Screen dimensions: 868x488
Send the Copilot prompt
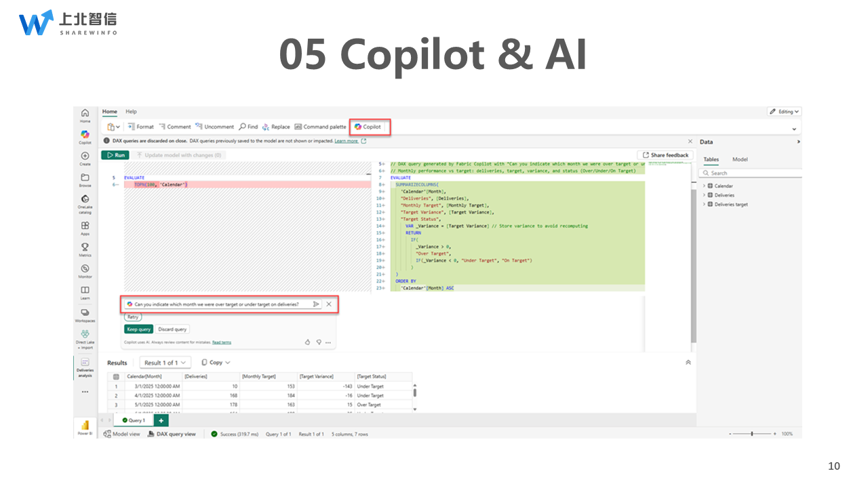(316, 304)
